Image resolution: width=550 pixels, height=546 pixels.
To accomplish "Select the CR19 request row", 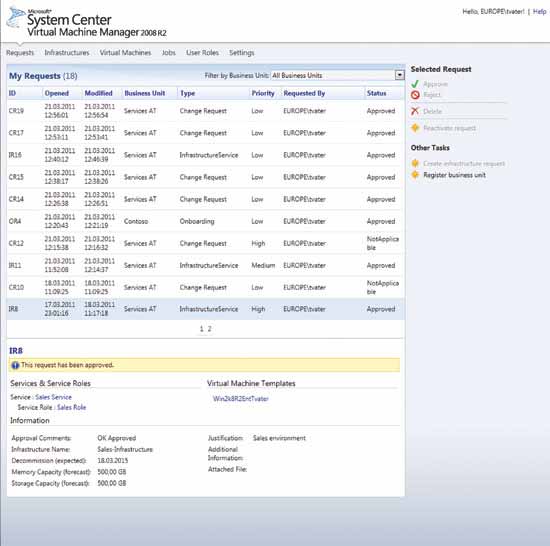I will point(205,111).
